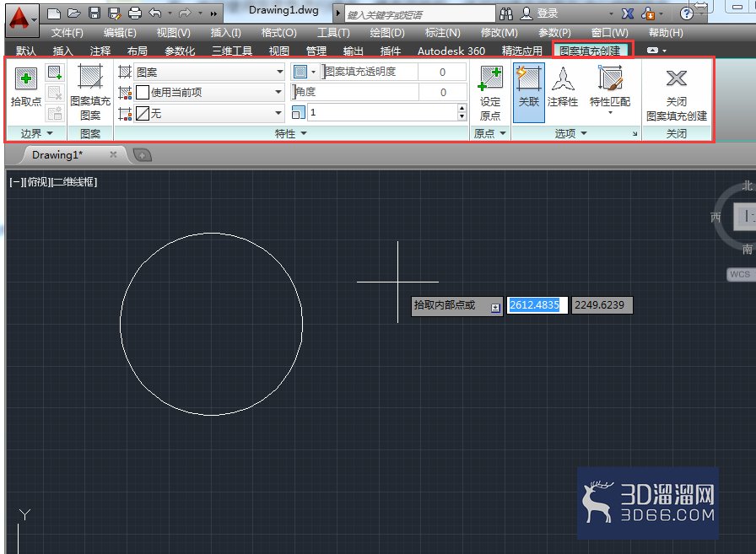Click the 俯视 view controls label

36,182
